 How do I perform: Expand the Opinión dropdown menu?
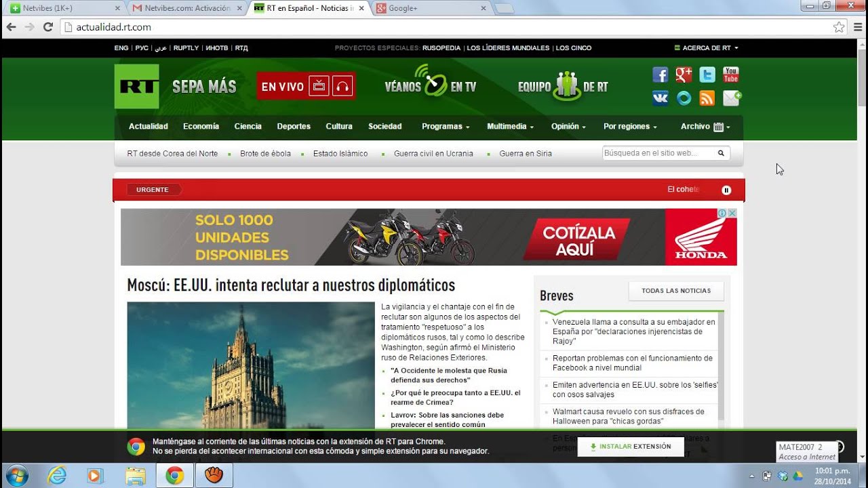(568, 126)
